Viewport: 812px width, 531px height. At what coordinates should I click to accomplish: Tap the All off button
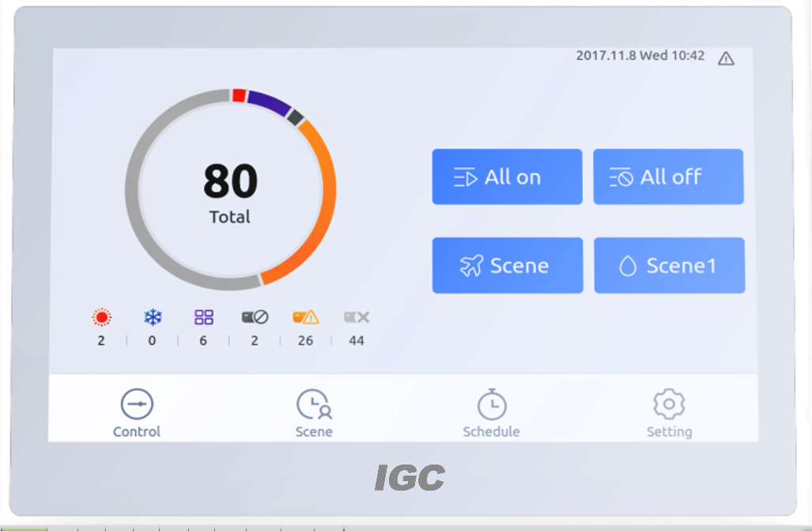[x=668, y=176]
